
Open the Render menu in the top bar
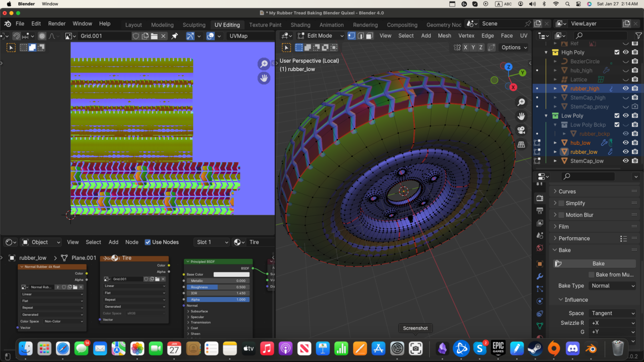(56, 23)
